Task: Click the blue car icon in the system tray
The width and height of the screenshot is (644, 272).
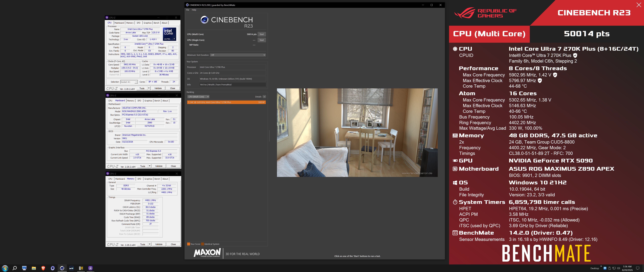Action: 605,268
